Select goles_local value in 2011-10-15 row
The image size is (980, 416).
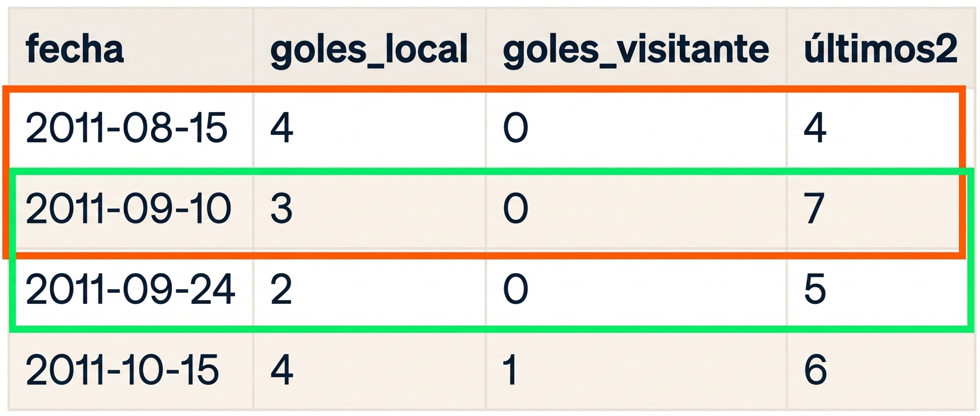(282, 370)
